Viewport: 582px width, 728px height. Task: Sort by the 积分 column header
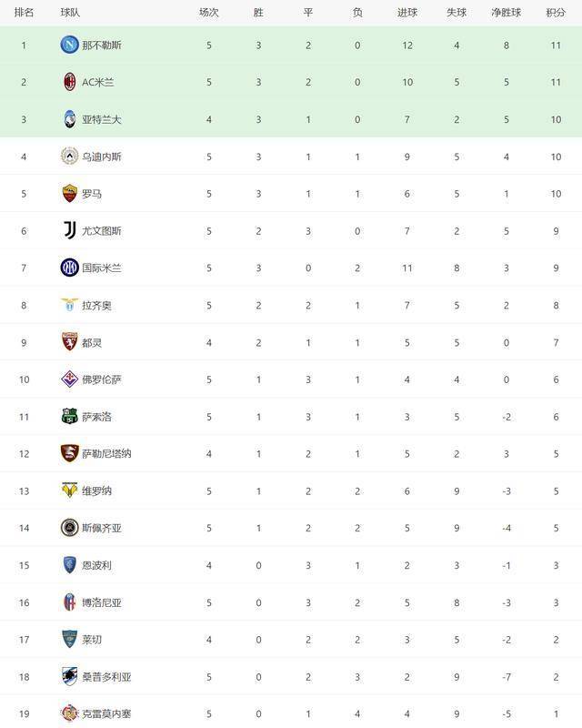[x=556, y=13]
